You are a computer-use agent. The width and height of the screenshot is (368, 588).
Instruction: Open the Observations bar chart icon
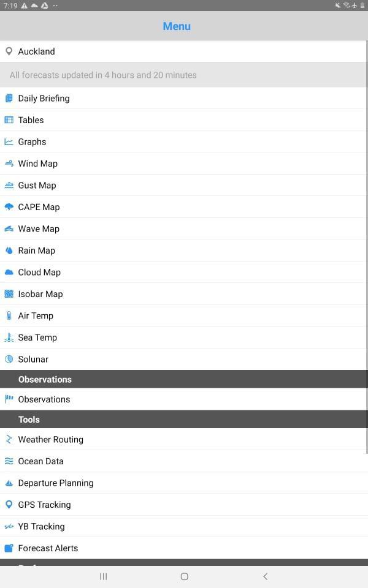[9, 399]
